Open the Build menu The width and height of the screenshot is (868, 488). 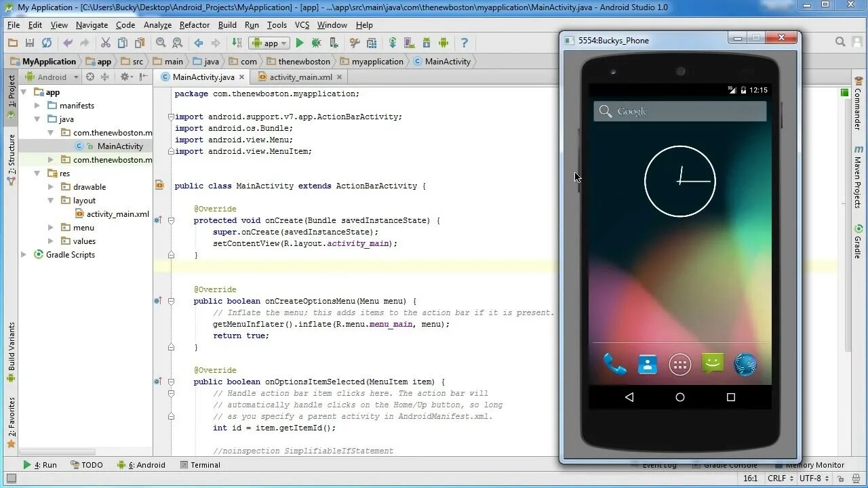coord(227,25)
